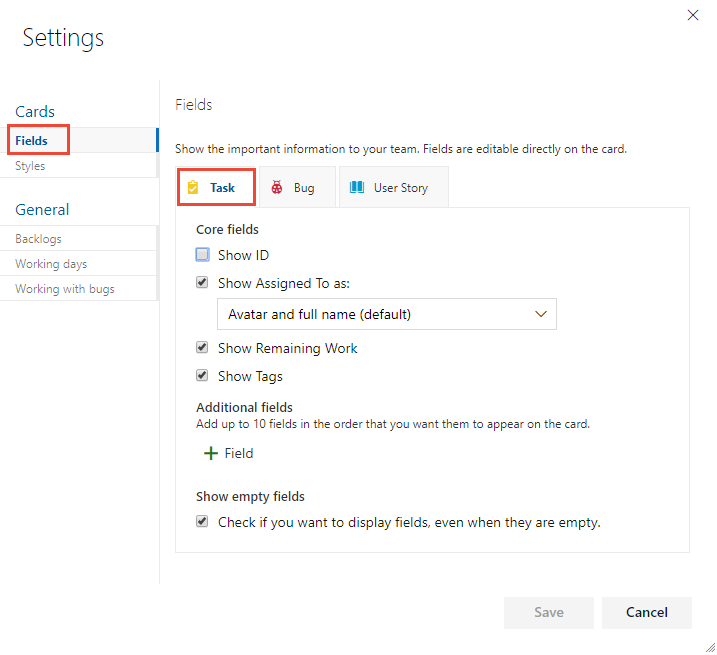Open the Backlogs settings page
Viewport: 717px width, 655px height.
[79, 239]
